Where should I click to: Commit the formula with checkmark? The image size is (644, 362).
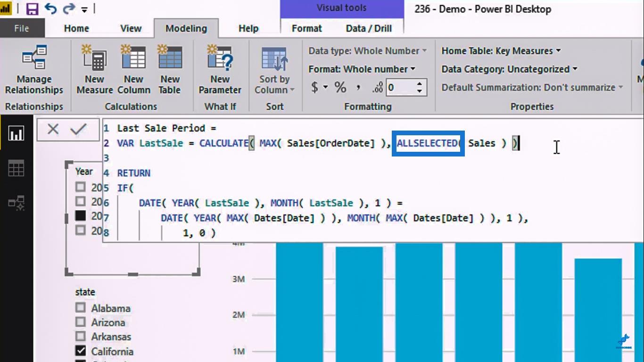[78, 129]
